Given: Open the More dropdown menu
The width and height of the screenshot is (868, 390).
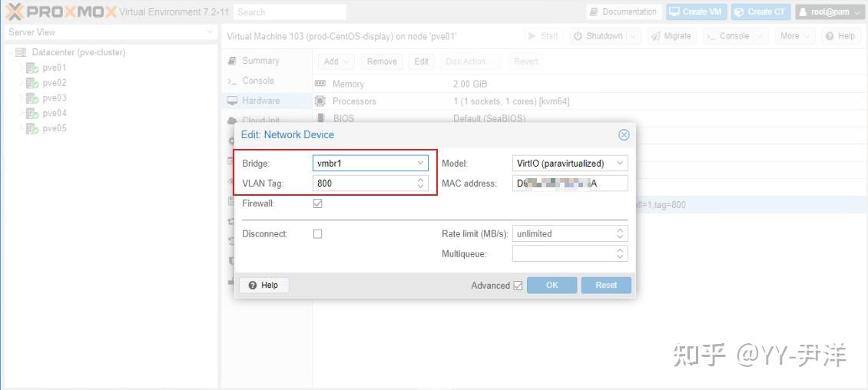Looking at the screenshot, I should 795,36.
